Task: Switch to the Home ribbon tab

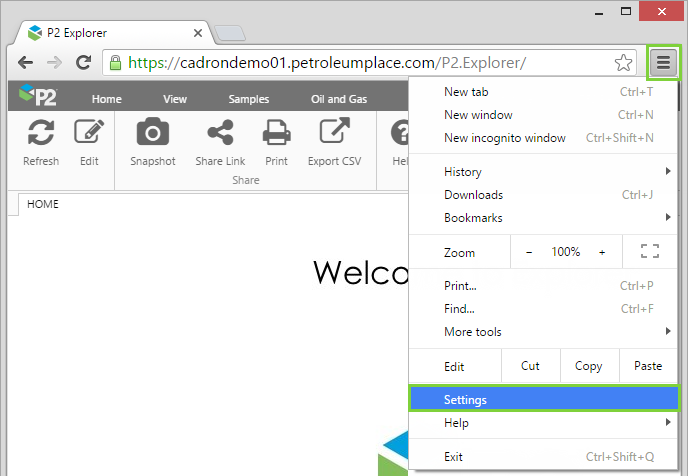Action: tap(107, 99)
